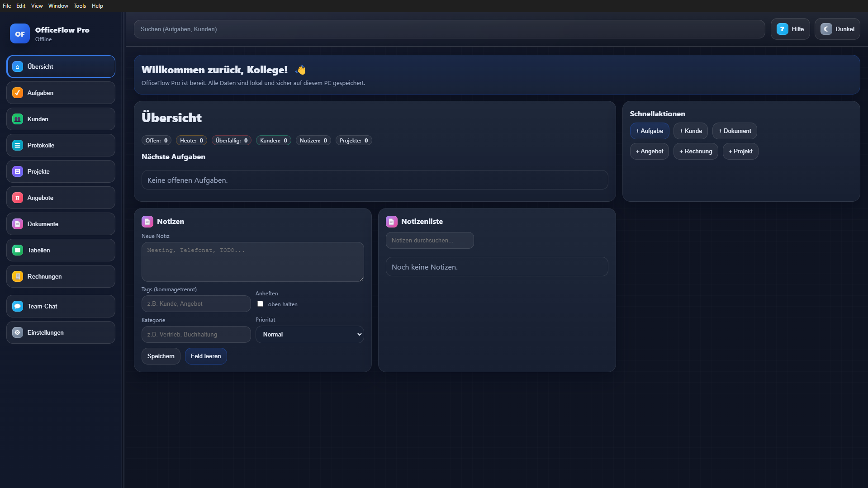Click the red Angebote icon
868x488 pixels.
pyautogui.click(x=18, y=198)
